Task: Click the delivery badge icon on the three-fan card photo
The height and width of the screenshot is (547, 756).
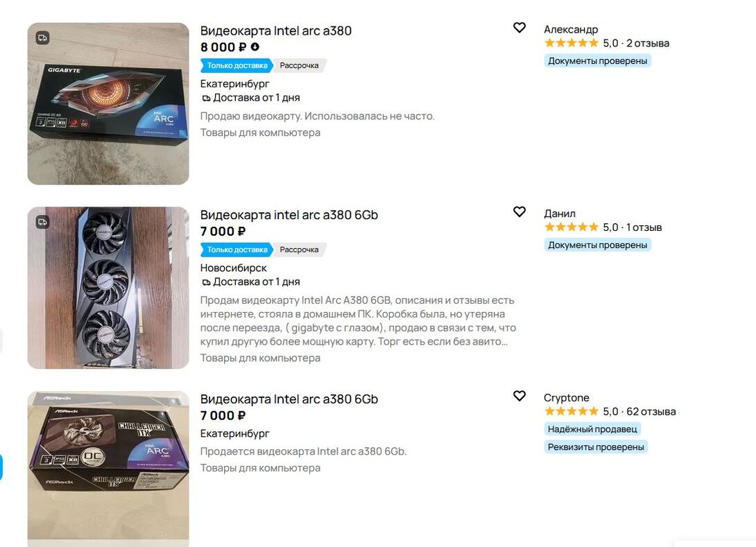Action: (x=42, y=222)
